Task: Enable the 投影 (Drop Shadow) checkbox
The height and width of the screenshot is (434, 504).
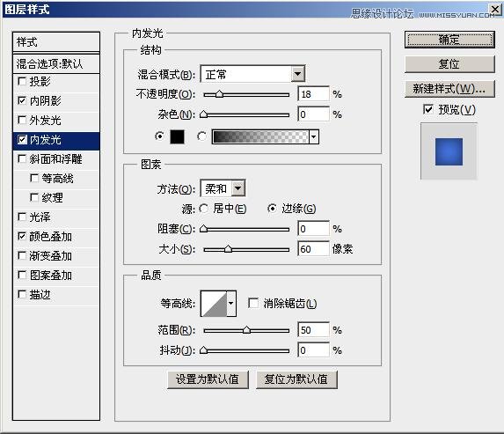Action: tap(22, 81)
